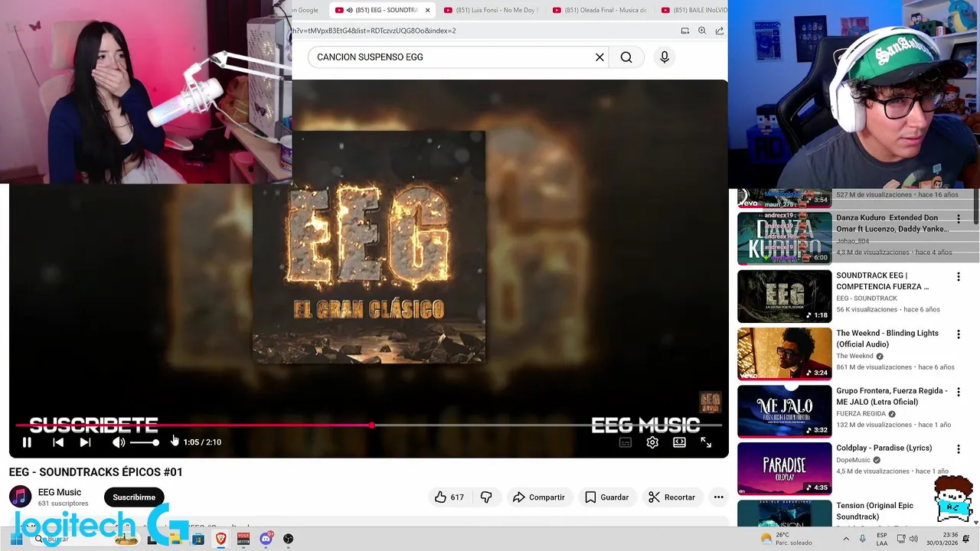980x551 pixels.
Task: Open Discord from the taskbar
Action: (x=266, y=539)
